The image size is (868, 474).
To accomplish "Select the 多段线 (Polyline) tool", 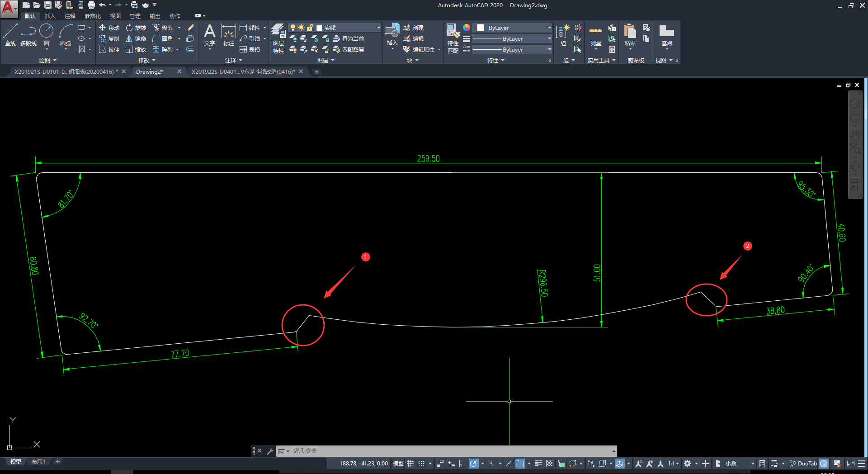I will [28, 35].
